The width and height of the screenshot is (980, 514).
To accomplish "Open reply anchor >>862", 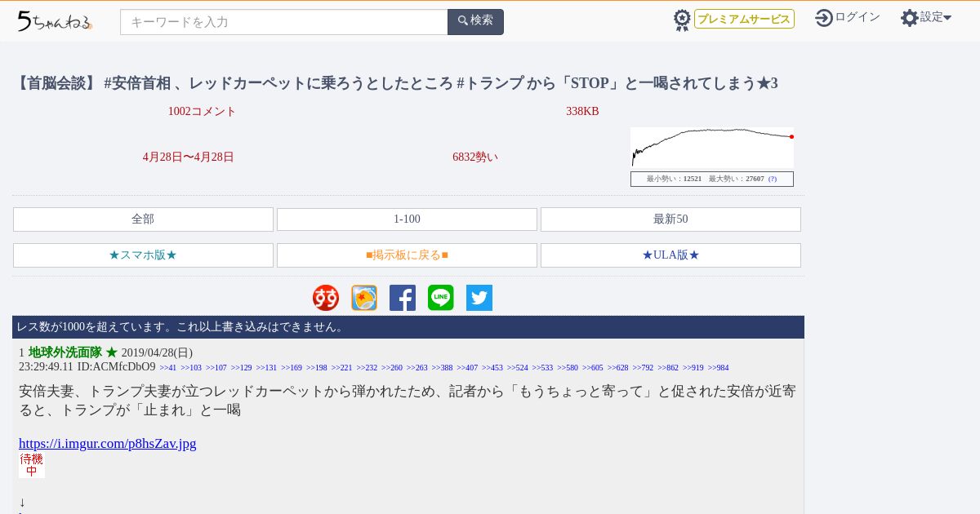I will tap(668, 368).
